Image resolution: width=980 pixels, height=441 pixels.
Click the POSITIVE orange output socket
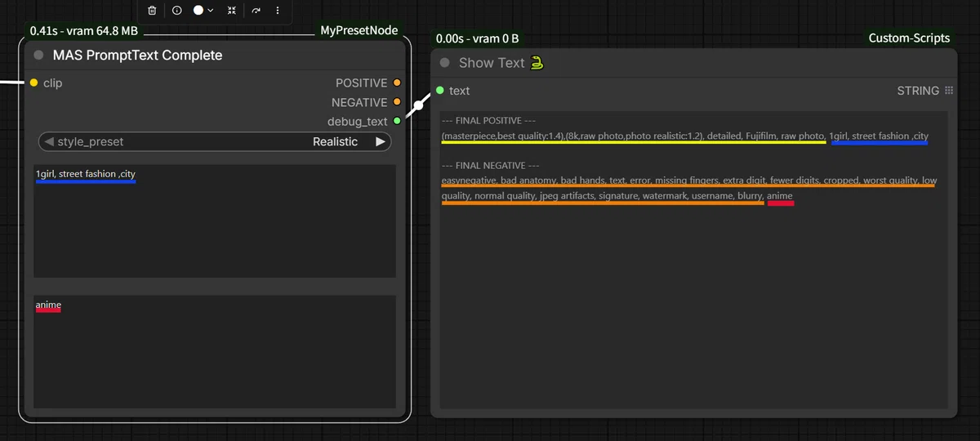tap(397, 82)
